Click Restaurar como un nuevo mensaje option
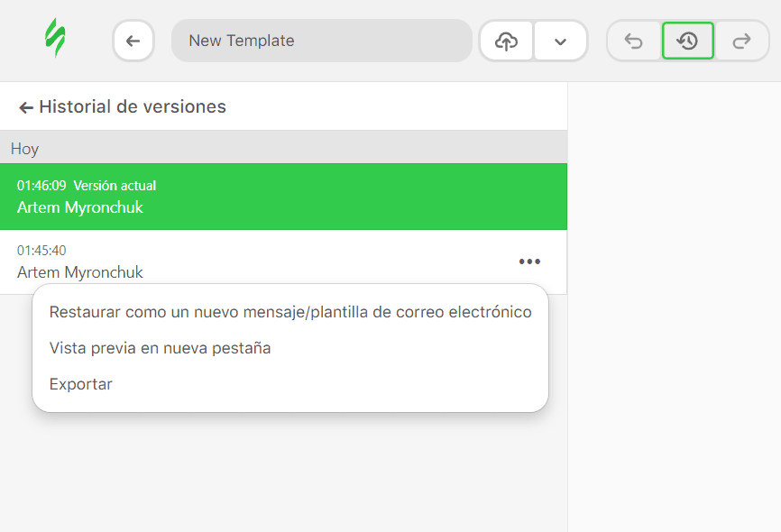Screen dimensions: 781x532 (x=290, y=312)
